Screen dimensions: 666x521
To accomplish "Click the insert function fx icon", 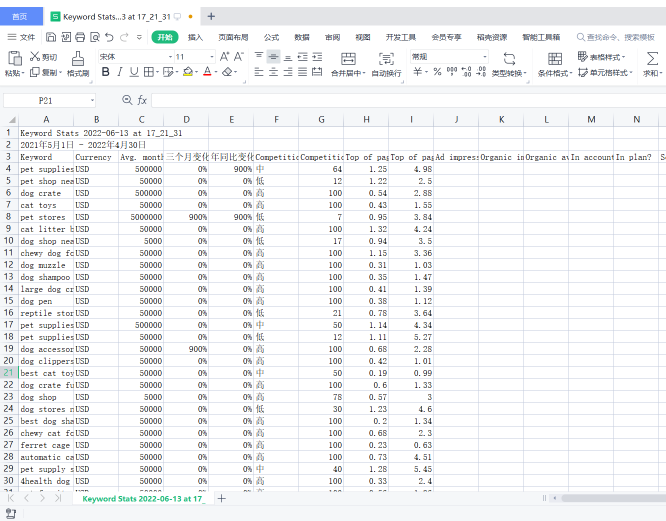I will tap(142, 100).
